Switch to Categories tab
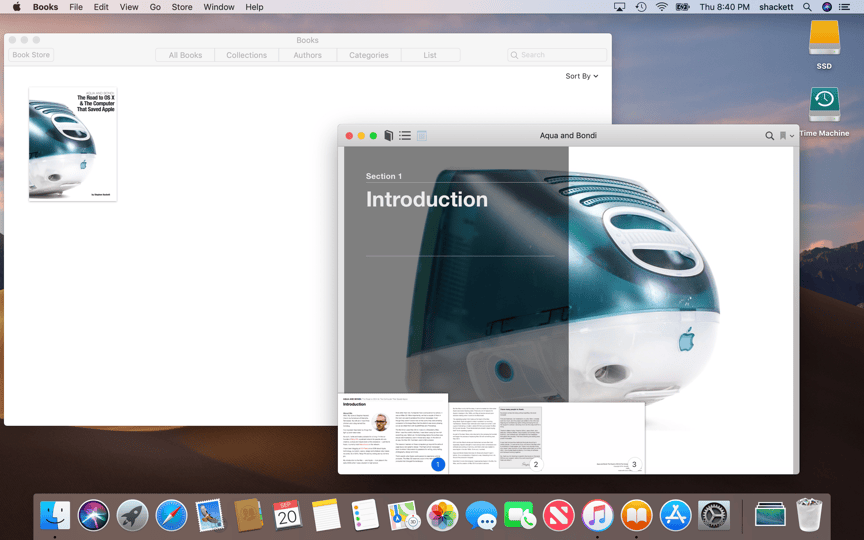The image size is (864, 540). [369, 55]
